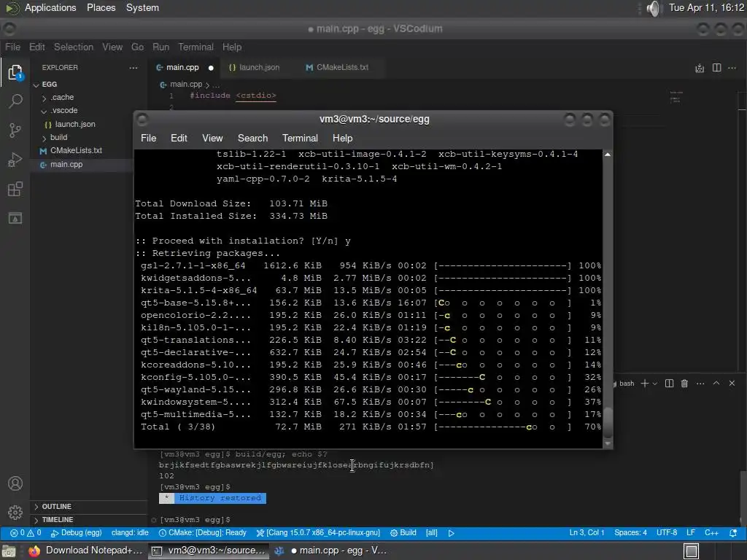Click Debug (egg) in status bar

point(76,533)
